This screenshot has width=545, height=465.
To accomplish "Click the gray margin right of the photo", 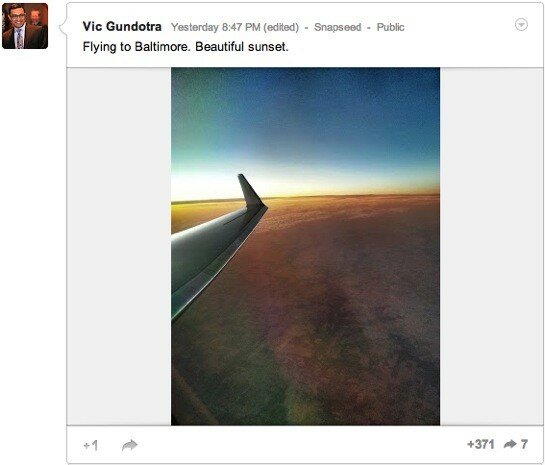I will coord(491,246).
